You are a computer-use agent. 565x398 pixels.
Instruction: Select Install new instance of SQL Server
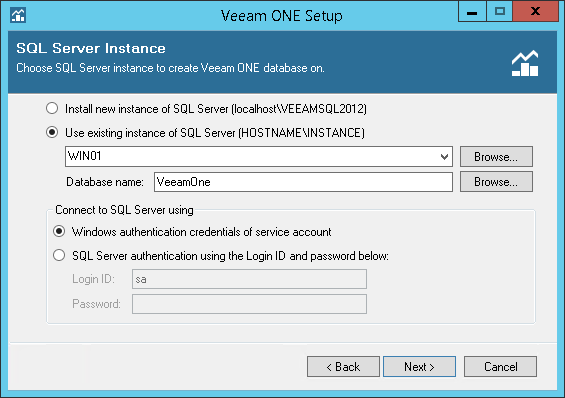pos(52,108)
